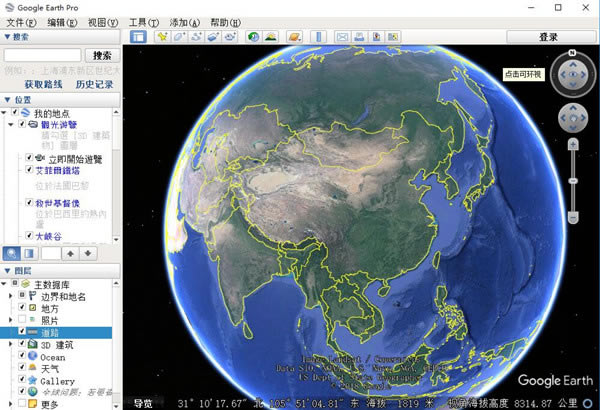Open the 视图(V) menu

point(102,22)
